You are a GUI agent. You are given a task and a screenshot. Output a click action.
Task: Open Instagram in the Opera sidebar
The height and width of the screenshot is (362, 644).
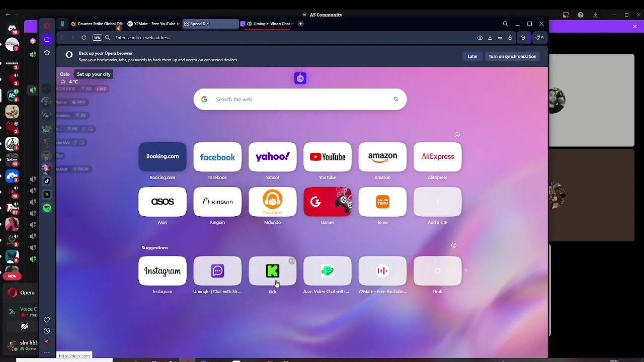coord(47,167)
